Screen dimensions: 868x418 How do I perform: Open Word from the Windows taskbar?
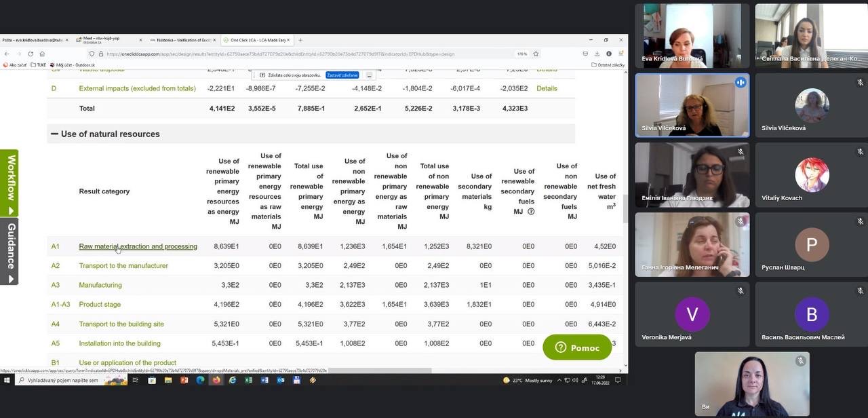click(x=264, y=381)
